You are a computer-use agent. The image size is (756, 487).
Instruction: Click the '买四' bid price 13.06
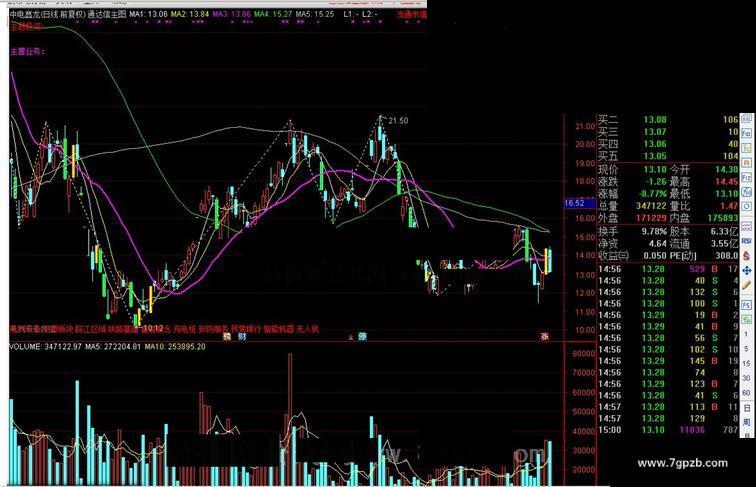pos(655,144)
